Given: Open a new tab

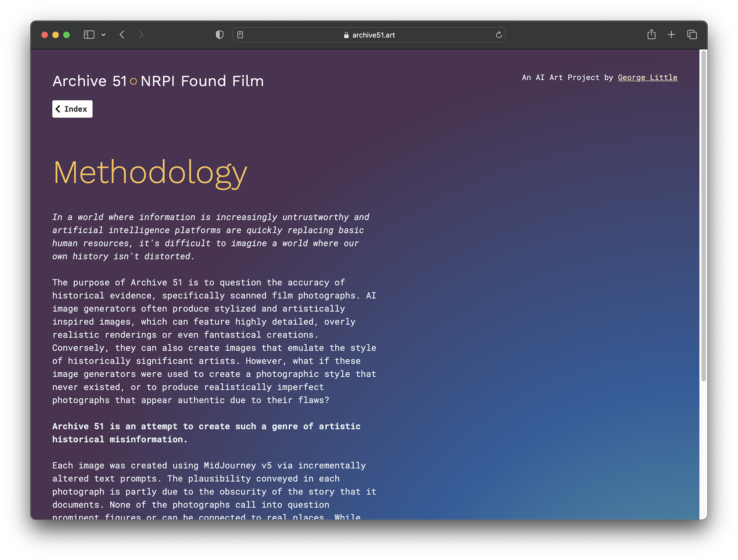Looking at the screenshot, I should point(671,35).
